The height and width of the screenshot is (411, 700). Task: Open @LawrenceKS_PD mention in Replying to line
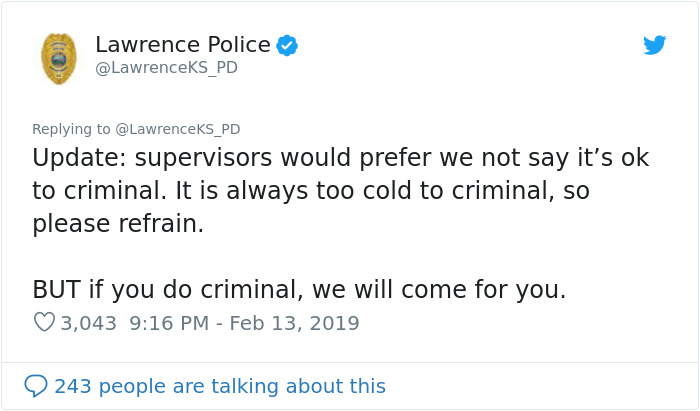pyautogui.click(x=178, y=129)
